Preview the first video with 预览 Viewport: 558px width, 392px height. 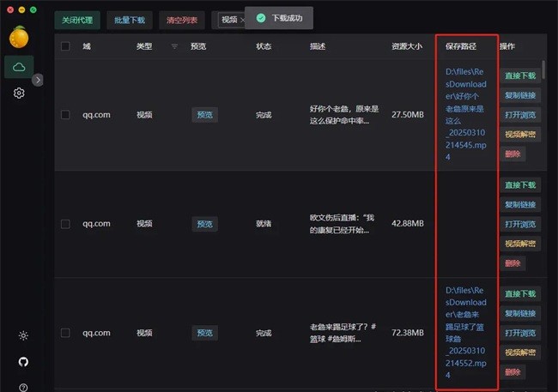204,115
